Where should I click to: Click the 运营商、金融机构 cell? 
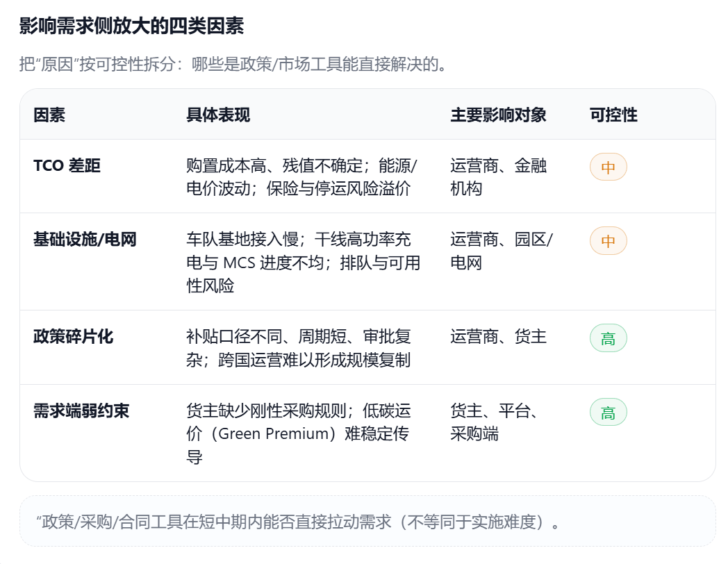(x=498, y=176)
